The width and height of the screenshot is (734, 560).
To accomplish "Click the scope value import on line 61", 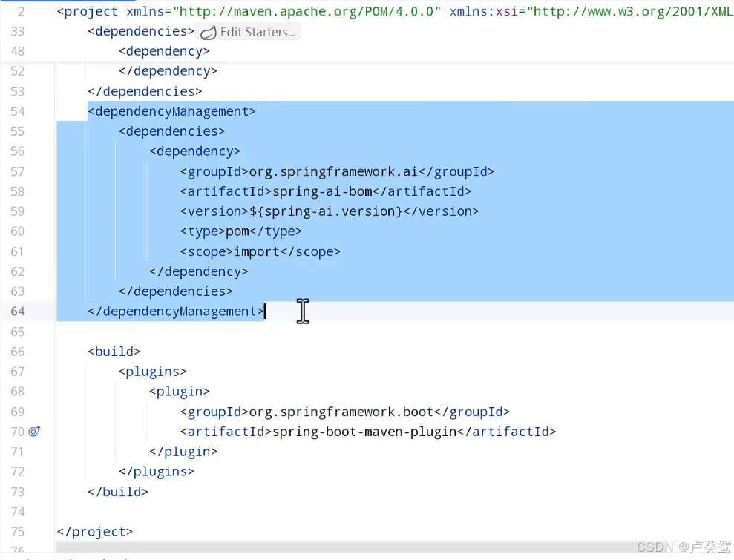I will click(257, 251).
